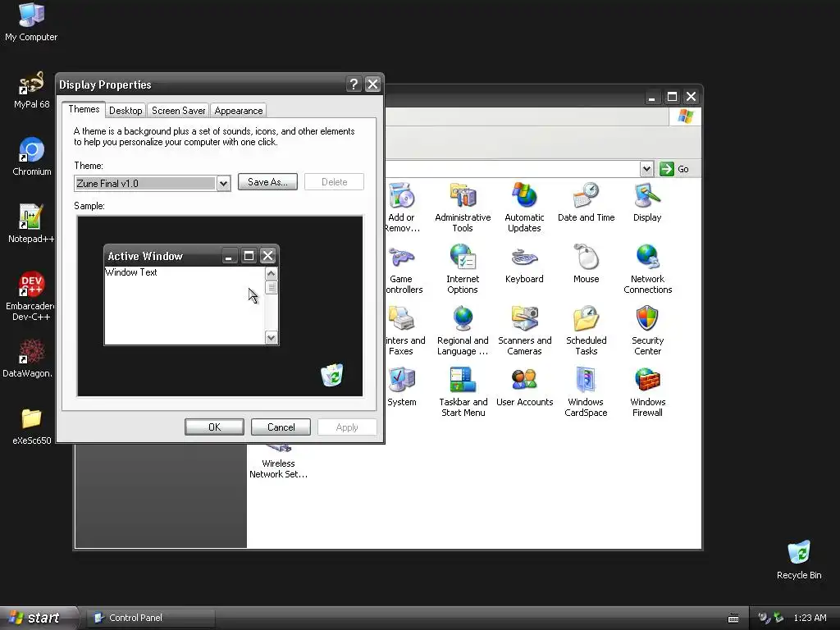
Task: Open the Display applet in Control Panel
Action: 647,202
